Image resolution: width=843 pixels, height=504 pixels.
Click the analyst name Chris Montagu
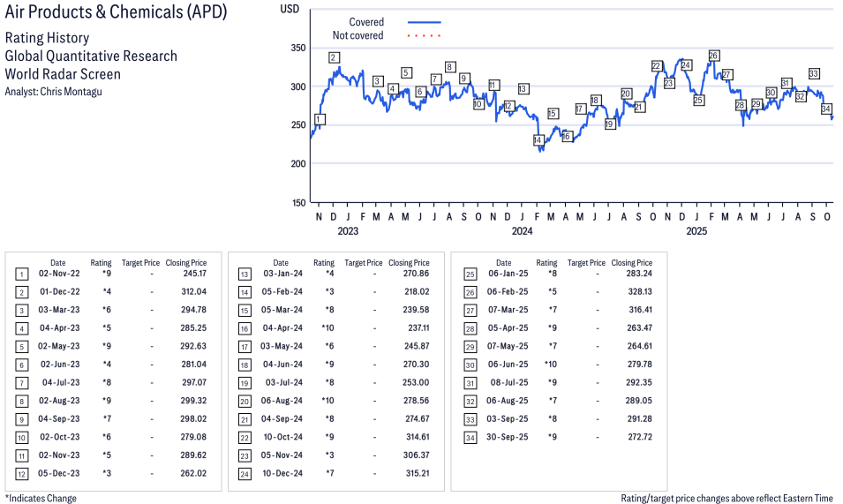pyautogui.click(x=73, y=92)
